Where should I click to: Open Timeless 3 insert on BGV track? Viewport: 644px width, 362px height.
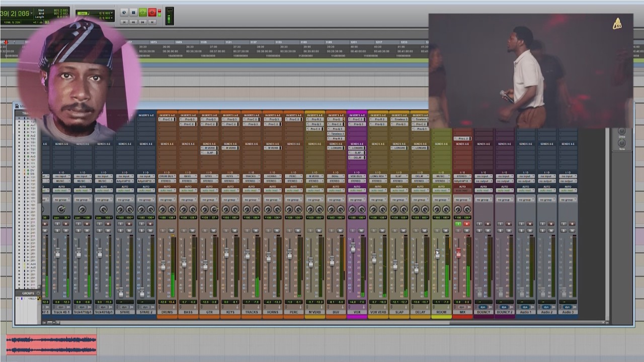tap(336, 134)
